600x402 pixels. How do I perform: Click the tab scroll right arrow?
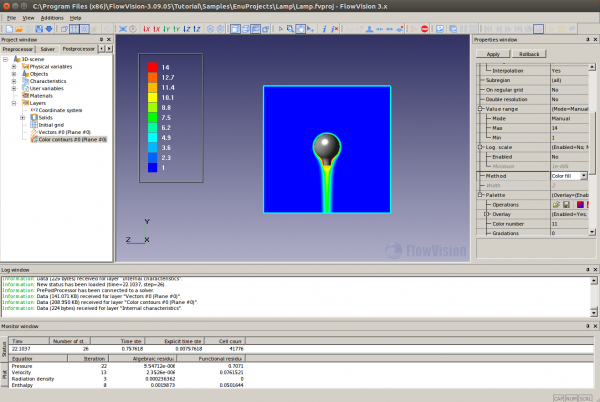tap(109, 49)
